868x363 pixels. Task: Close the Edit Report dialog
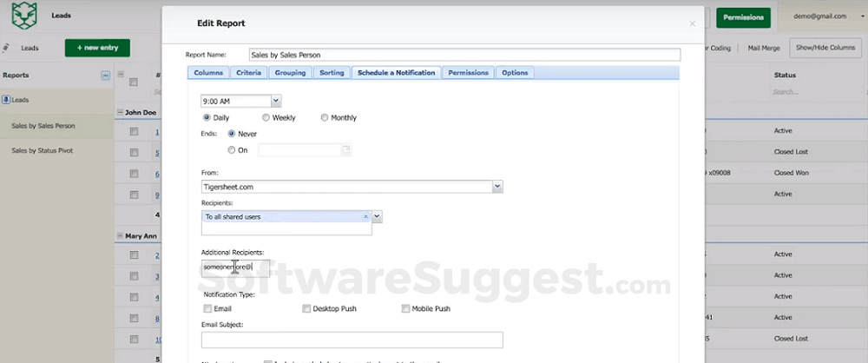coord(692,23)
